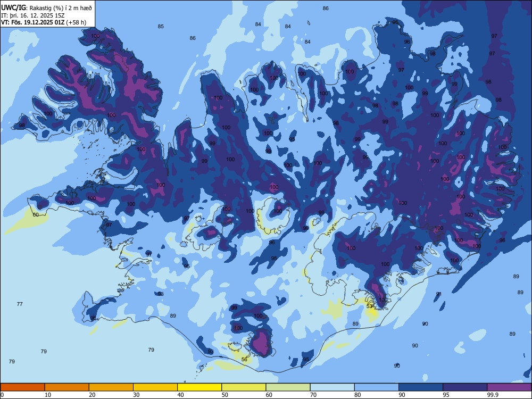Select the "85" humidity value on the map

tap(161, 26)
